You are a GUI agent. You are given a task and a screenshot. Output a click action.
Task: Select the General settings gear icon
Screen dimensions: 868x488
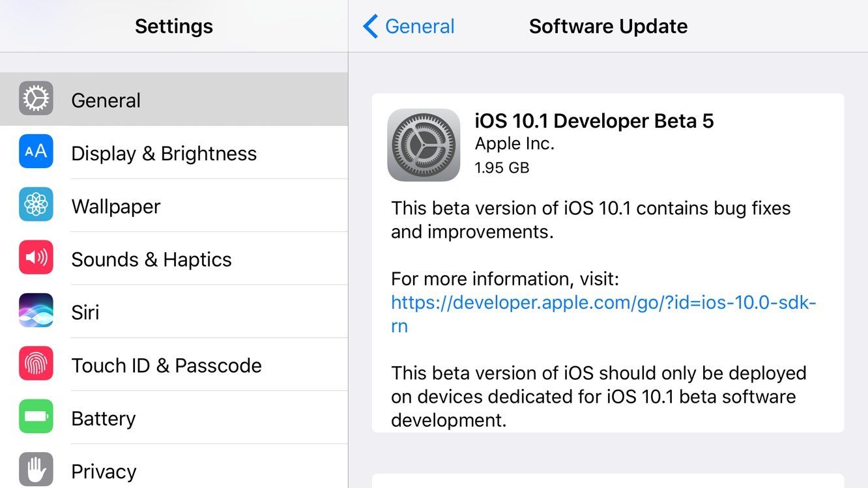[x=36, y=99]
